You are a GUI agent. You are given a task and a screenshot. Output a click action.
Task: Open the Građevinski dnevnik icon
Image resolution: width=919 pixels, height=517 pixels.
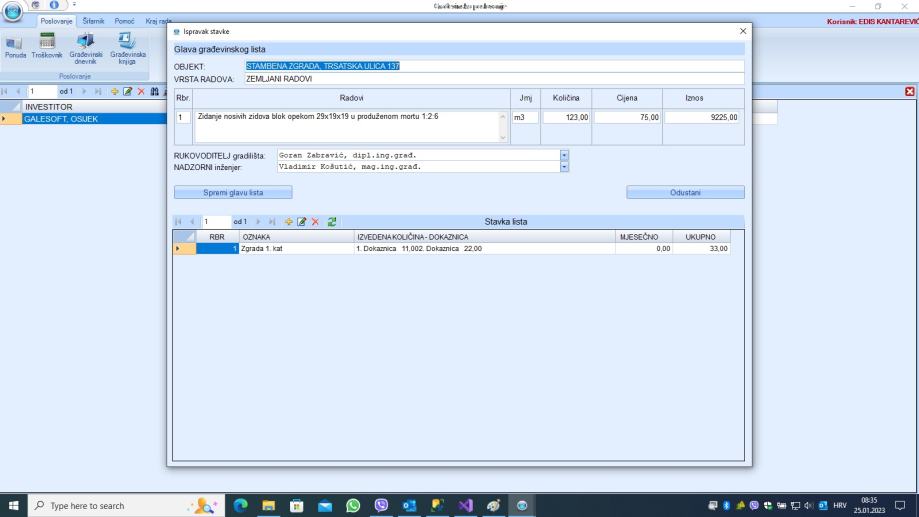(x=84, y=46)
